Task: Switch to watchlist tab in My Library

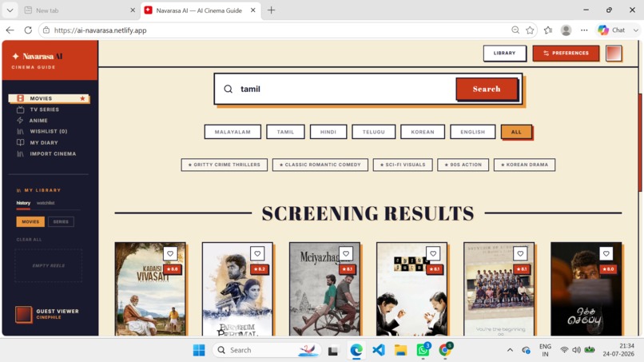Action: (46, 203)
